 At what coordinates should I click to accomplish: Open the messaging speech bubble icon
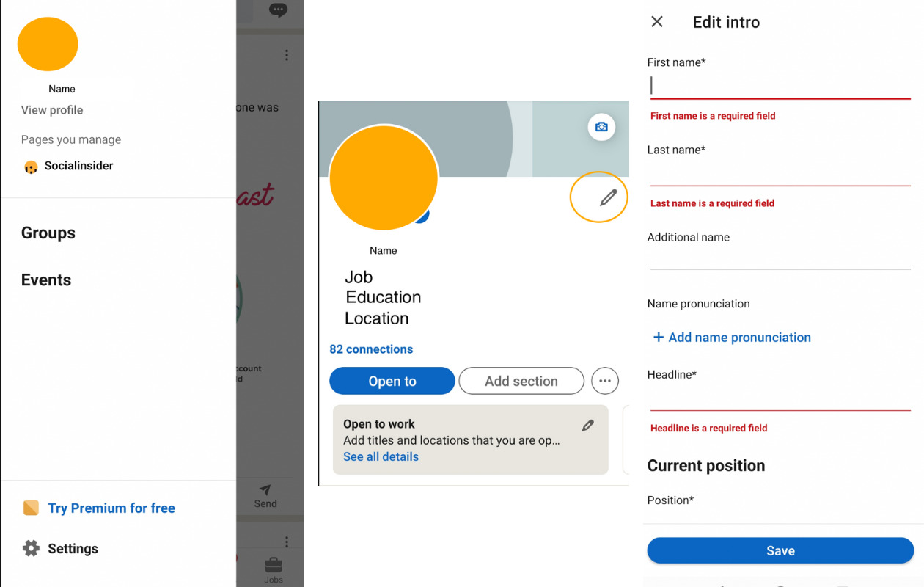click(278, 10)
